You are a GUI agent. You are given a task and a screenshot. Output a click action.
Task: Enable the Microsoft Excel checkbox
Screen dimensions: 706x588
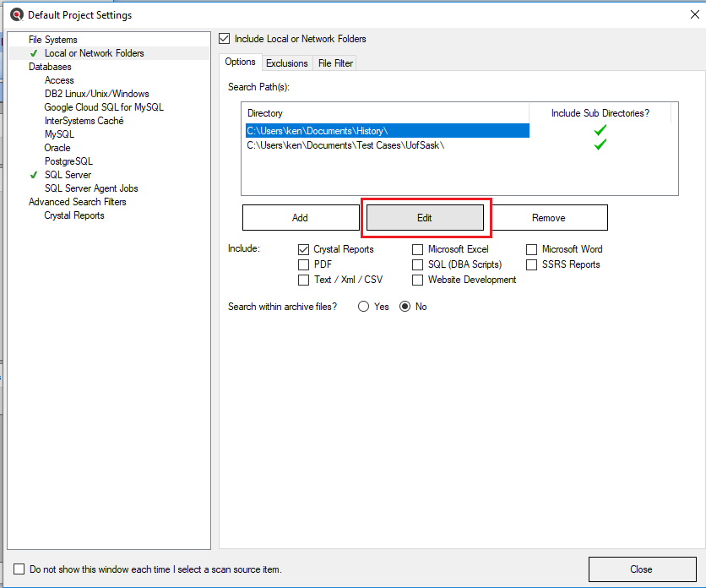(418, 250)
